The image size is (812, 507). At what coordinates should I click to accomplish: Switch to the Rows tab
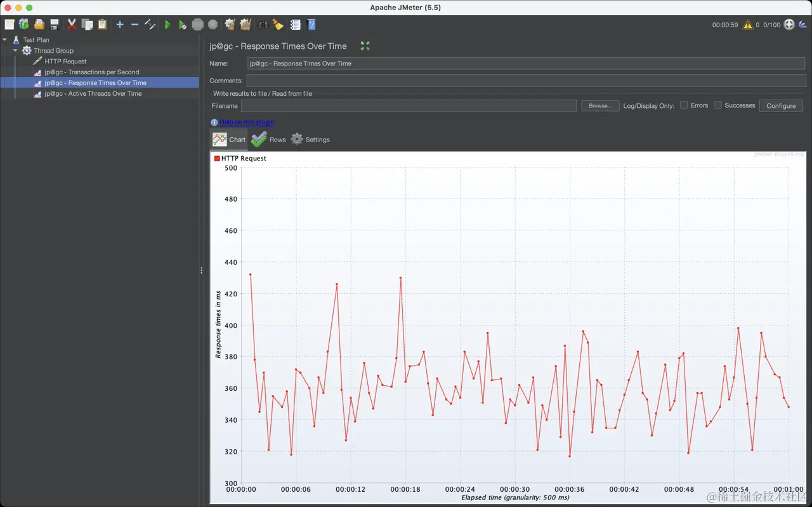(268, 140)
